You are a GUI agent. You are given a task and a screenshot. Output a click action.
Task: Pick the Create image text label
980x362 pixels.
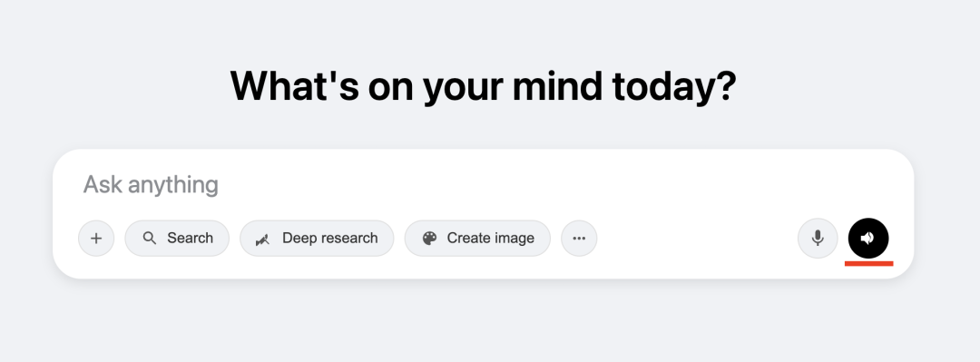(491, 239)
